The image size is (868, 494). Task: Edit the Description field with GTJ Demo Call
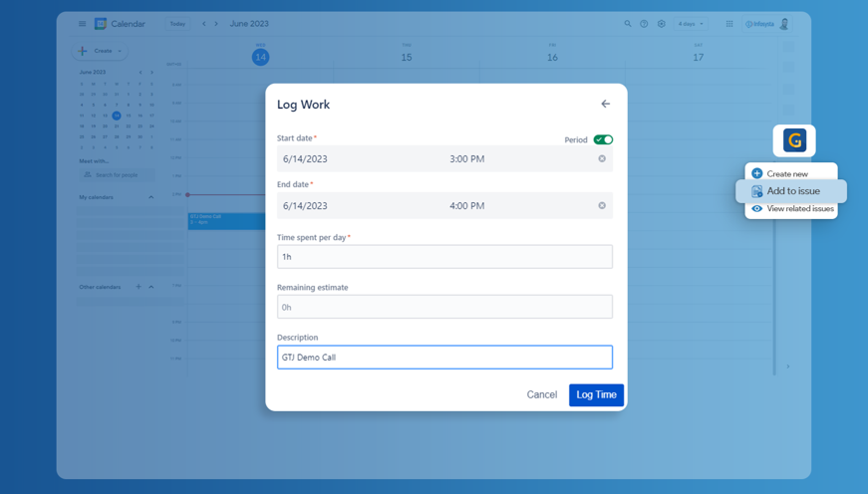(444, 358)
